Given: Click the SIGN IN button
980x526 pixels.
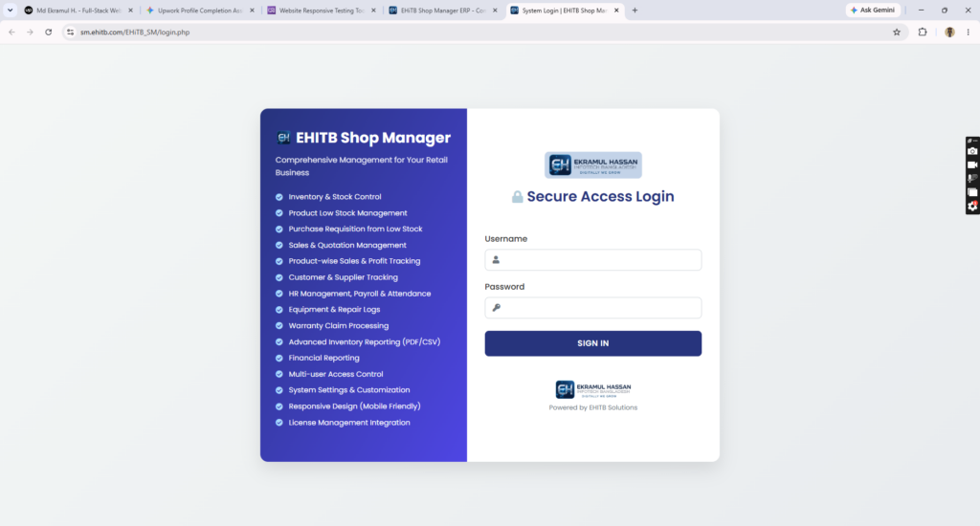Looking at the screenshot, I should click(x=592, y=343).
